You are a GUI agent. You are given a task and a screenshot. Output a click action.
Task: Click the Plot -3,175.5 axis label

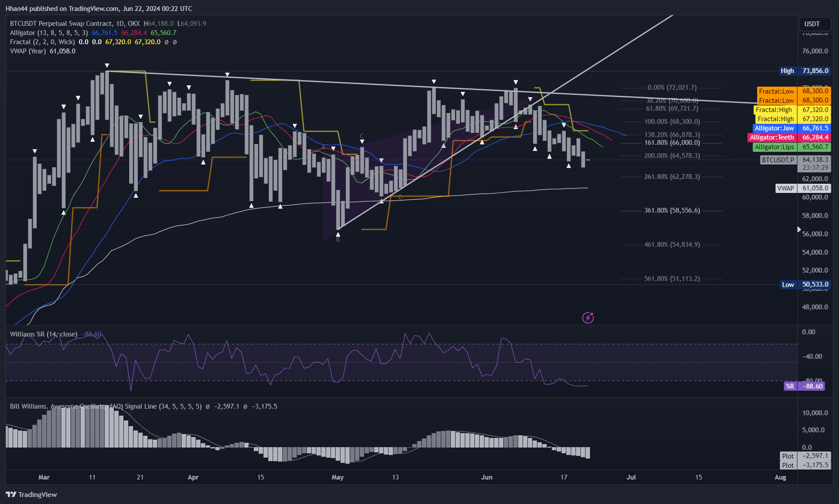805,465
